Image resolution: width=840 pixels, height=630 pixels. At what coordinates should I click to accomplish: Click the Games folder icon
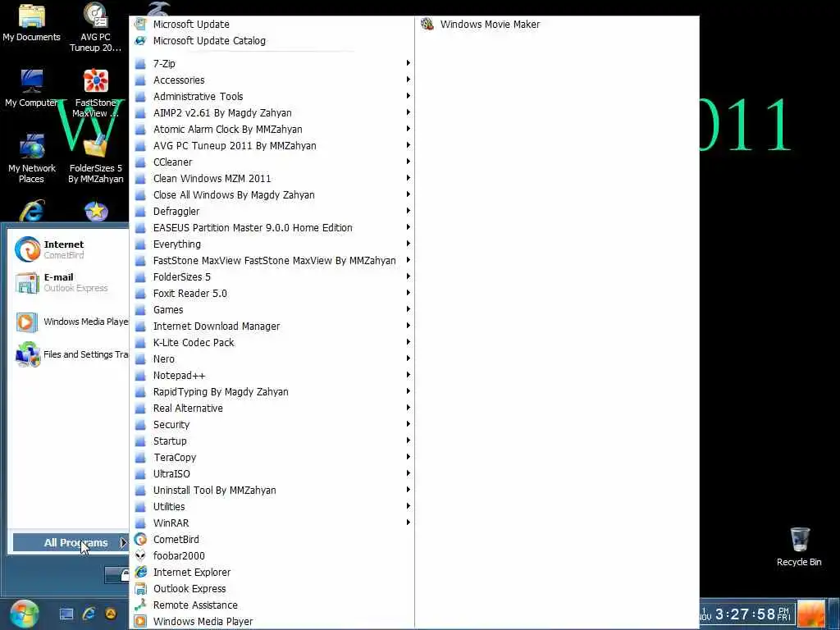point(140,310)
